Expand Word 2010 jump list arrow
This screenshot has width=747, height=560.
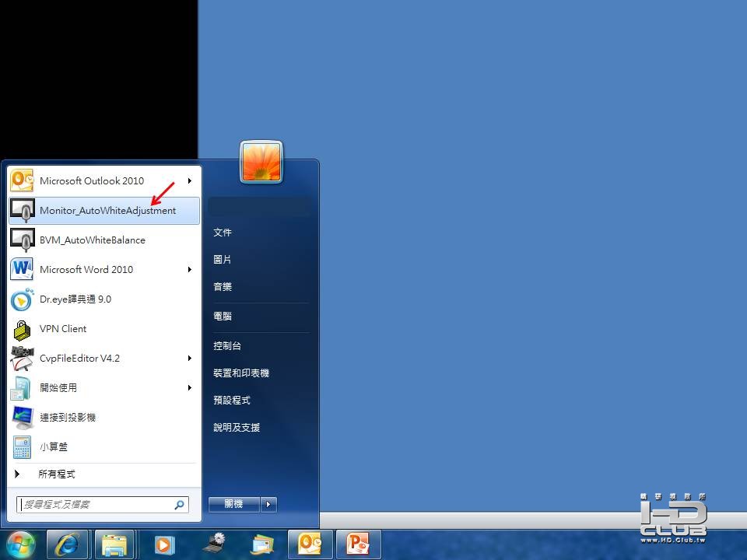coord(190,270)
